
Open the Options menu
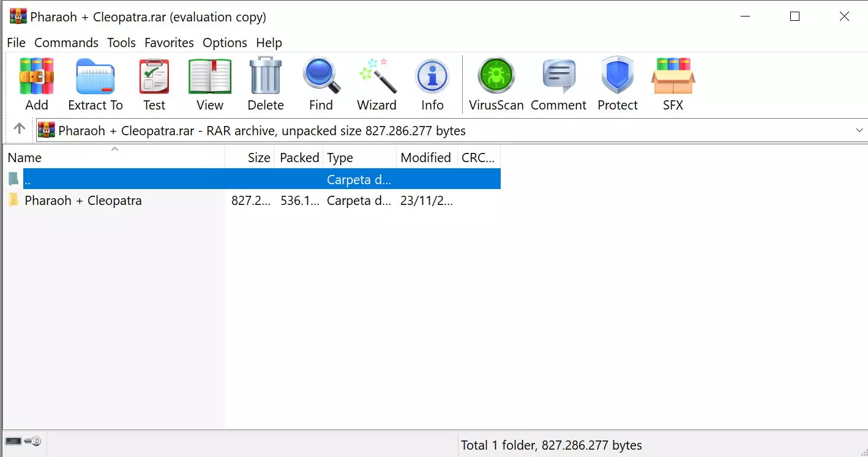(x=225, y=43)
